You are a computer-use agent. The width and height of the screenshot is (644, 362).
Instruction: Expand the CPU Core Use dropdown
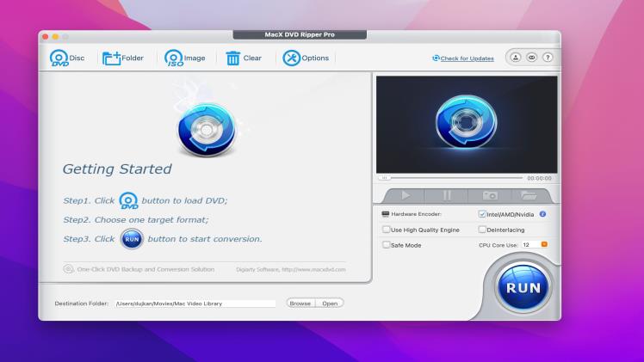(x=543, y=245)
